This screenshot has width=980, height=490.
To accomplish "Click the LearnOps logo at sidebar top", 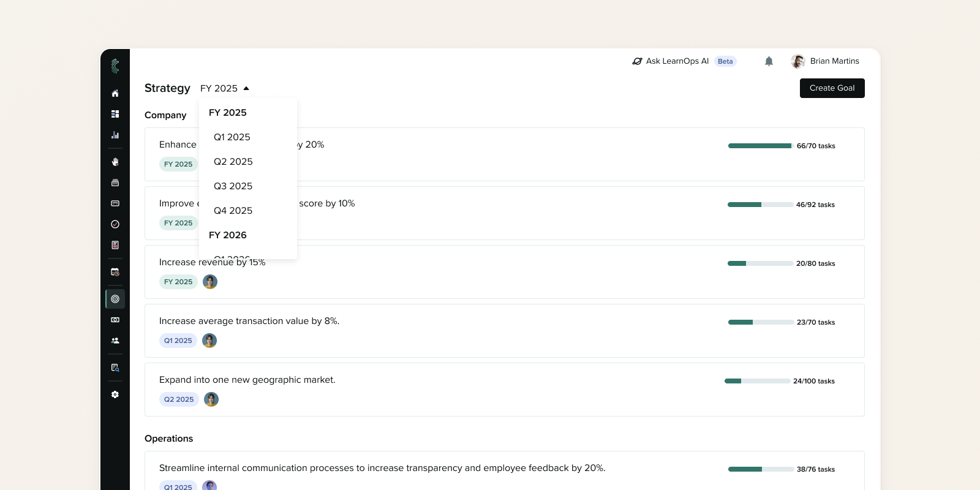I will pos(115,66).
